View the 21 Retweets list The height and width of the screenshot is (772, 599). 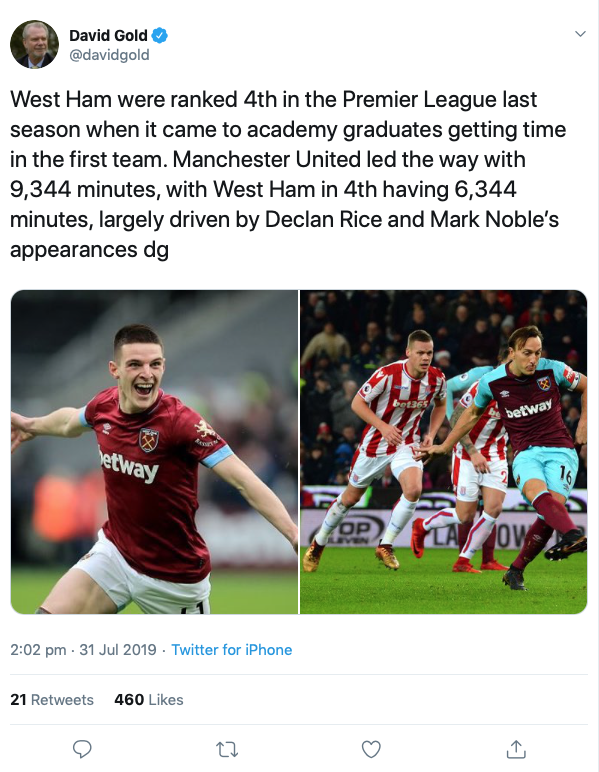(52, 700)
